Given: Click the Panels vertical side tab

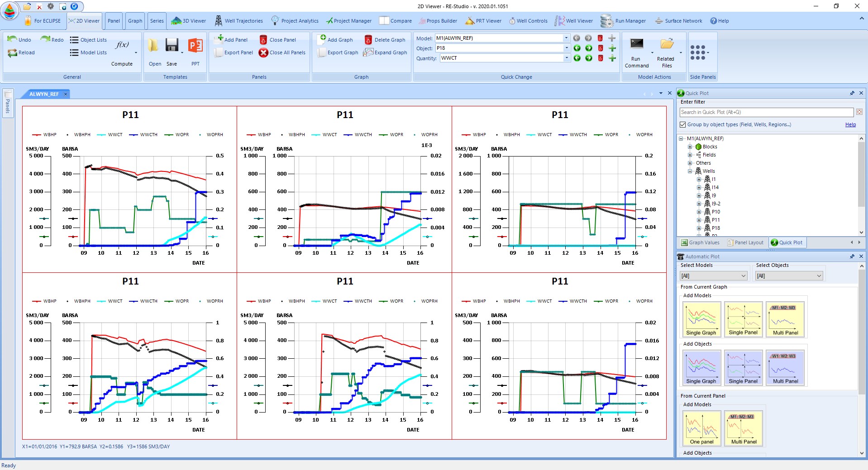Looking at the screenshot, I should [x=8, y=104].
